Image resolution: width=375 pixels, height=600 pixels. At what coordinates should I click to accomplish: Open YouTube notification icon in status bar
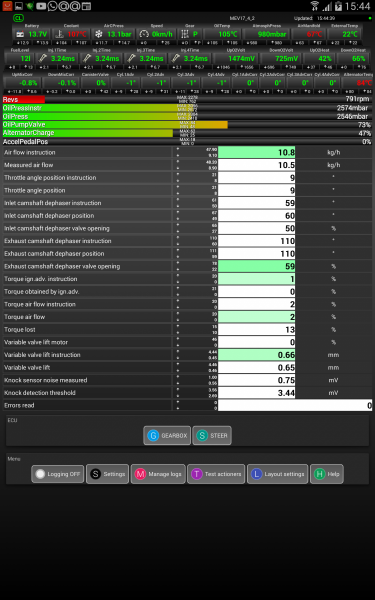tap(41, 6)
